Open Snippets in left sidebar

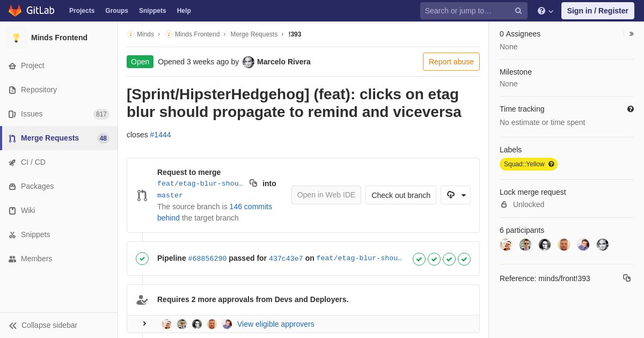click(x=59, y=234)
